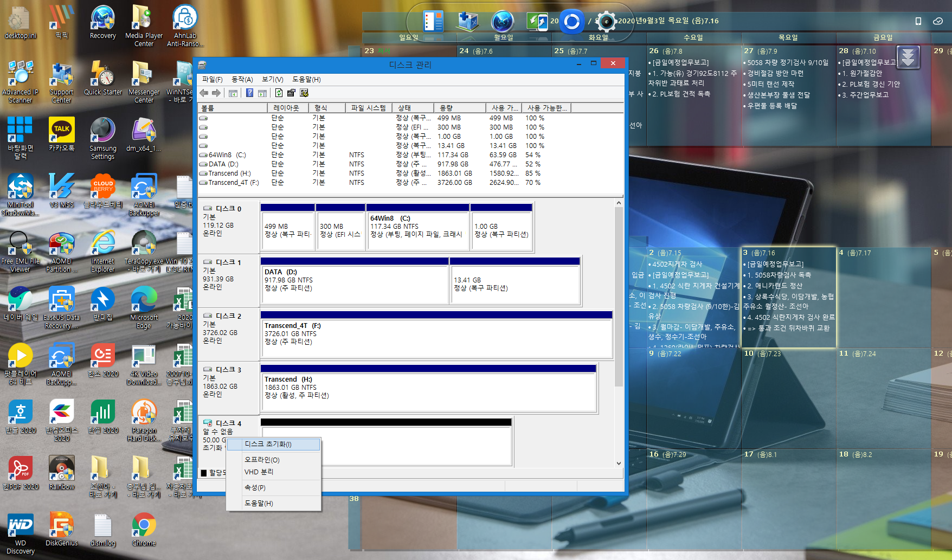Viewport: 952px width, 560px height.
Task: Open the MiniTool ShadowMaker desktop icon
Action: tap(20, 195)
